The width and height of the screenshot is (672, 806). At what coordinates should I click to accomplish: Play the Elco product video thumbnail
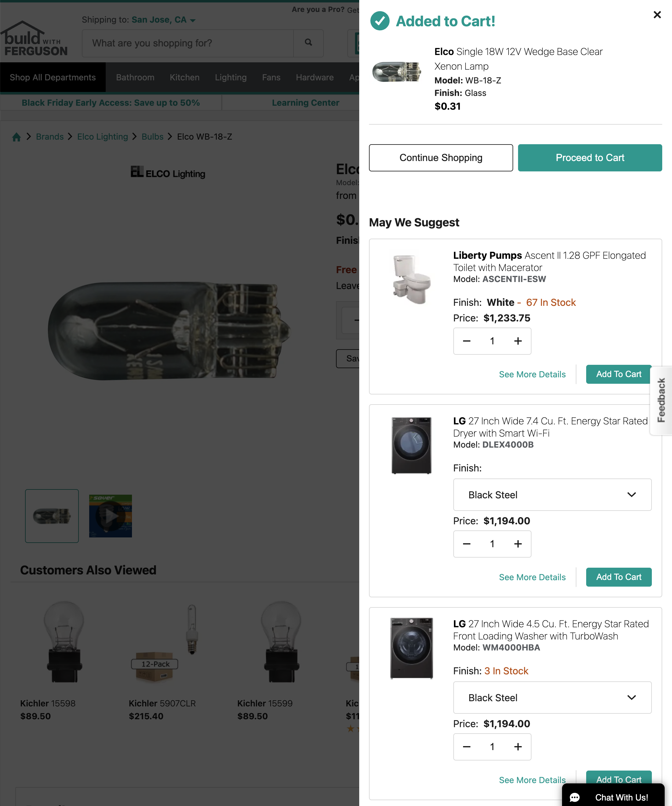click(110, 516)
